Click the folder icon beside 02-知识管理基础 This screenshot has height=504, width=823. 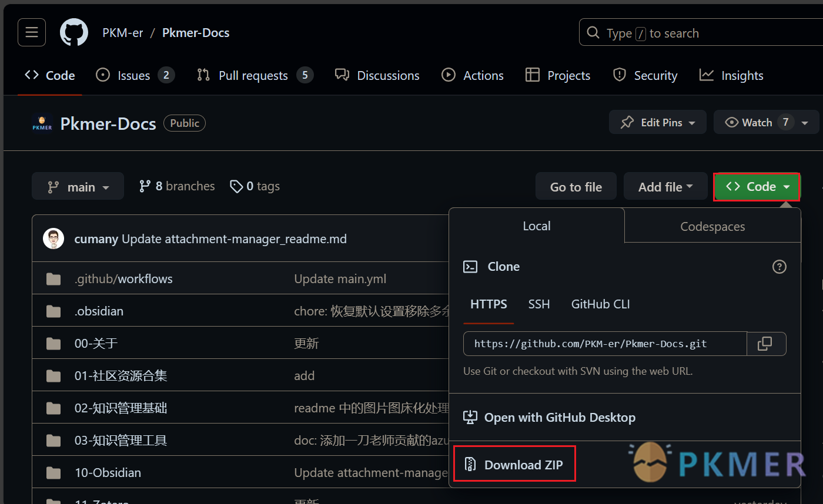(x=53, y=408)
